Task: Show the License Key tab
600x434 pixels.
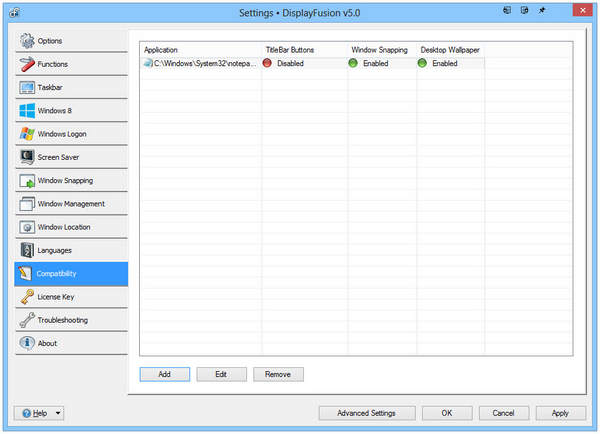Action: (71, 297)
